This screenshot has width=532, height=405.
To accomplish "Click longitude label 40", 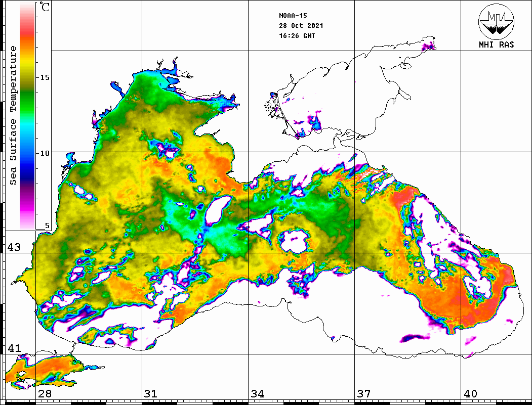I will 470,394.
